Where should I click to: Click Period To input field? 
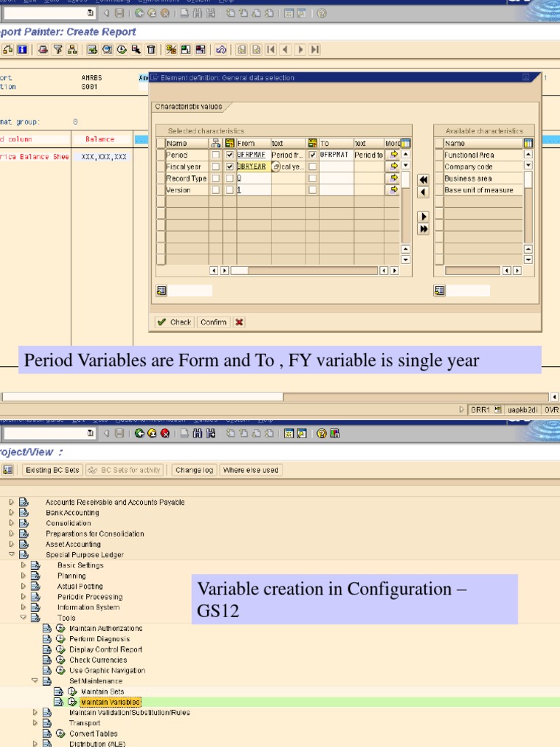[x=336, y=155]
